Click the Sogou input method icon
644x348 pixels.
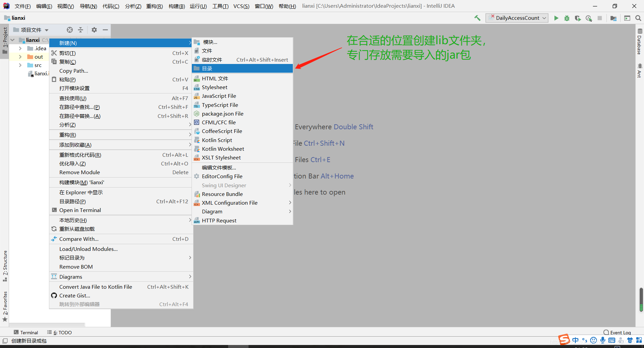[x=564, y=340]
